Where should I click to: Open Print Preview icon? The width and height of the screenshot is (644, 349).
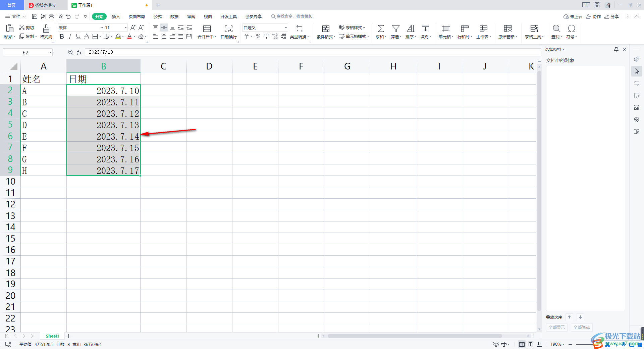[x=60, y=16]
